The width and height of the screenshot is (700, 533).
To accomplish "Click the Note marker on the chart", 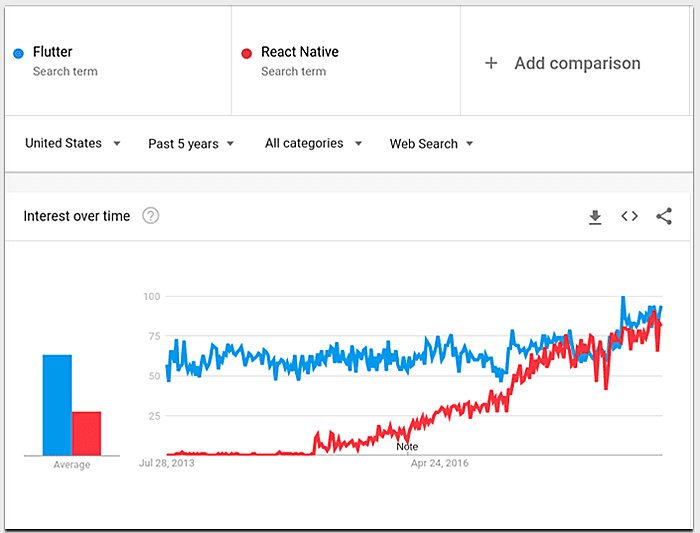I will [407, 446].
